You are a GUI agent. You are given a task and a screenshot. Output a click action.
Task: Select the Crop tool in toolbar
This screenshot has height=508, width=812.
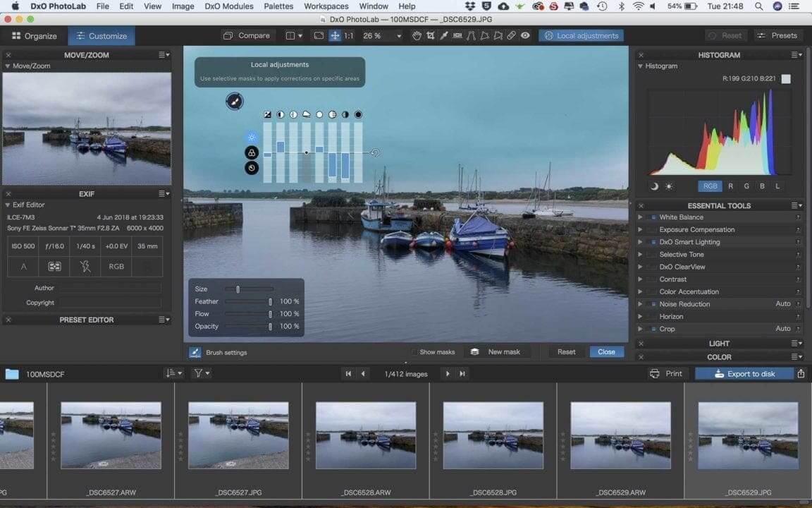[x=431, y=36]
